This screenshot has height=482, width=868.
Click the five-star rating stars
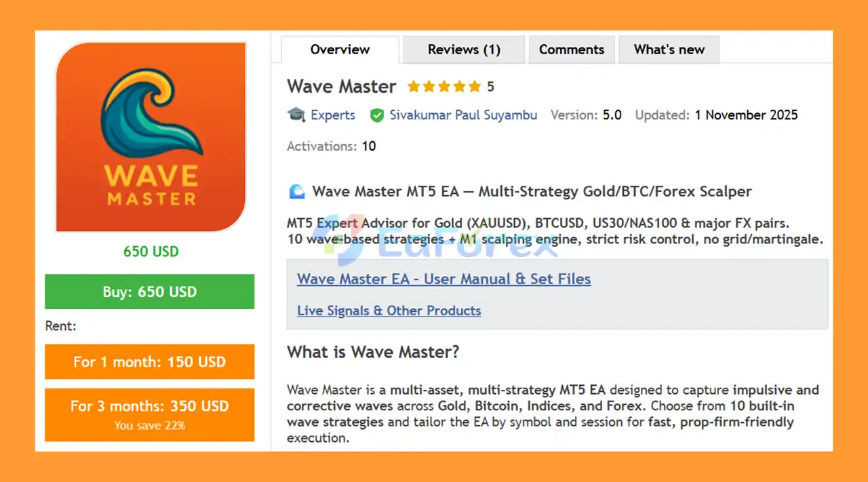(x=443, y=87)
